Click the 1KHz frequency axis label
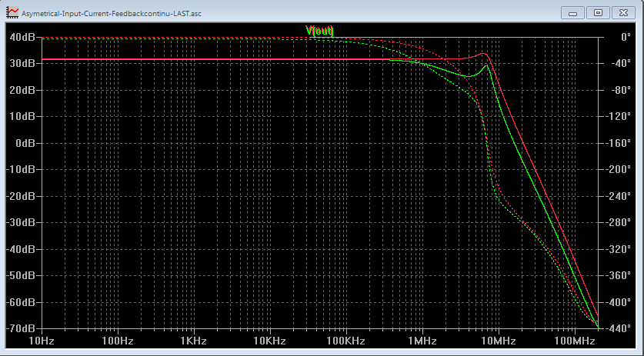 tap(194, 341)
